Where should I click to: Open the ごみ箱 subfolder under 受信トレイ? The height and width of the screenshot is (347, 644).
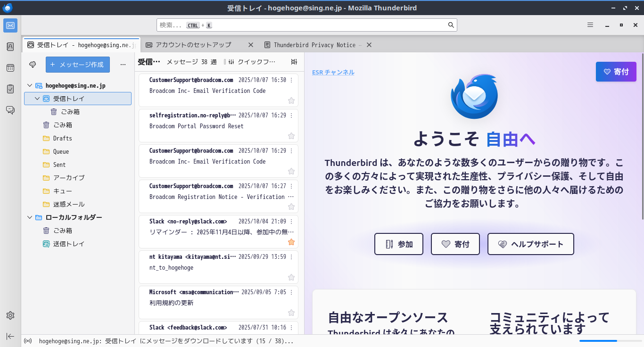tap(78, 112)
